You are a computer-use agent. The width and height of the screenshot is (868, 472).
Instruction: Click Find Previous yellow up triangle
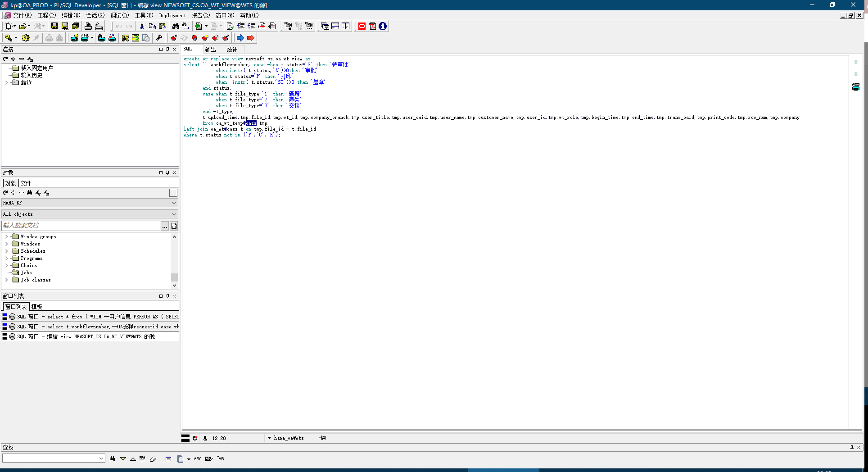pos(133,458)
